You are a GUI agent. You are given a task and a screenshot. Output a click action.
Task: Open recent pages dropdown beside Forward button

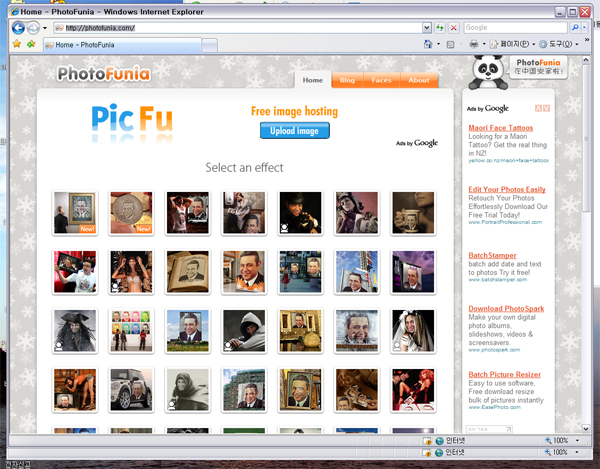45,28
